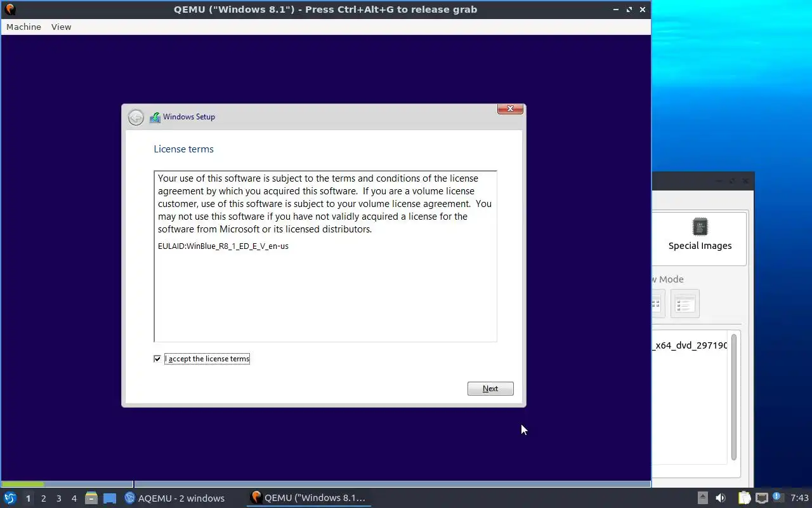Click the AQEMU file list vertical scrollbar
Viewport: 812px width, 508px height.
(734, 397)
